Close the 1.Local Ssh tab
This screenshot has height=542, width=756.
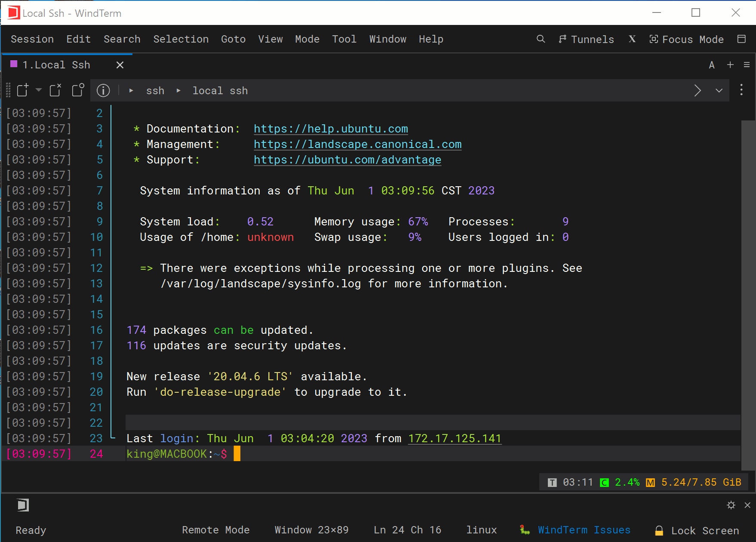(x=120, y=65)
